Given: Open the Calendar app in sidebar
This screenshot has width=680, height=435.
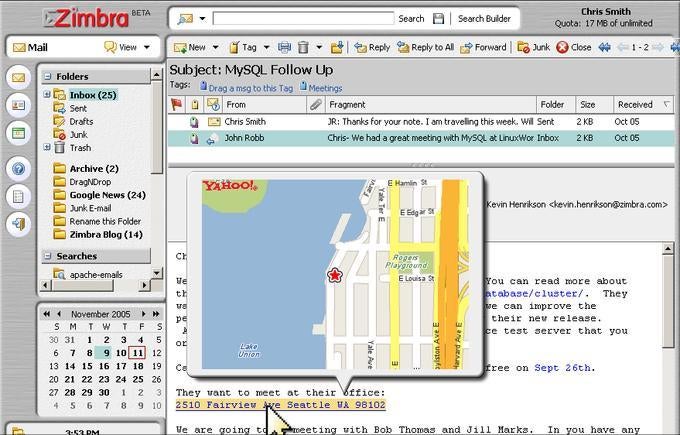Looking at the screenshot, I should pos(18,132).
